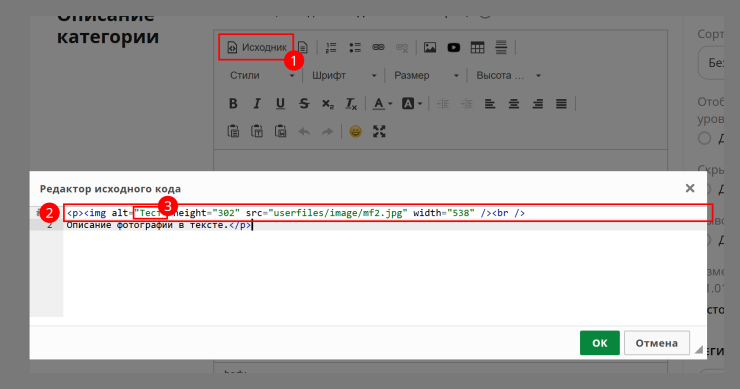This screenshot has height=389, width=740.
Task: Click the src "userfiles/image/mf2.jpg" value
Action: coord(337,213)
